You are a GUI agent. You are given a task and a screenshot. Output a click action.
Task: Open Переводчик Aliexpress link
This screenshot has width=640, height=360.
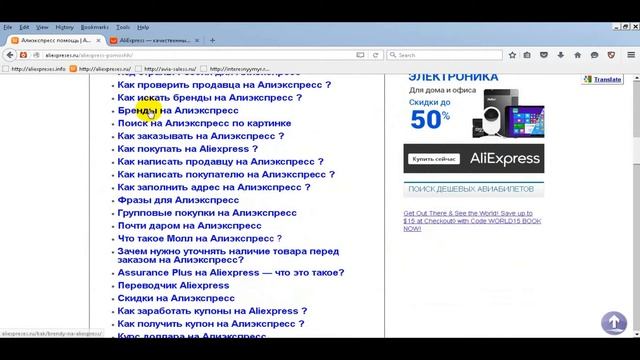(x=173, y=285)
